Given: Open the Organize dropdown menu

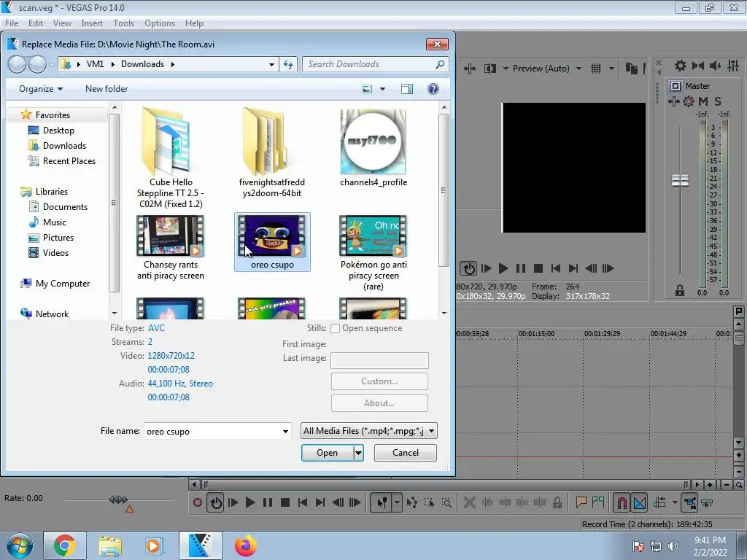Looking at the screenshot, I should (41, 88).
